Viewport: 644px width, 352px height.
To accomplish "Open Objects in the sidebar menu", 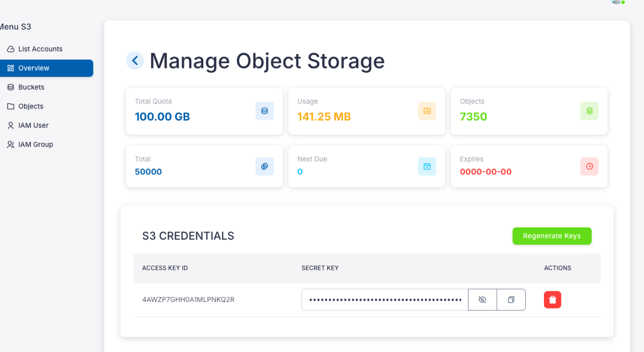I will pyautogui.click(x=47, y=106).
